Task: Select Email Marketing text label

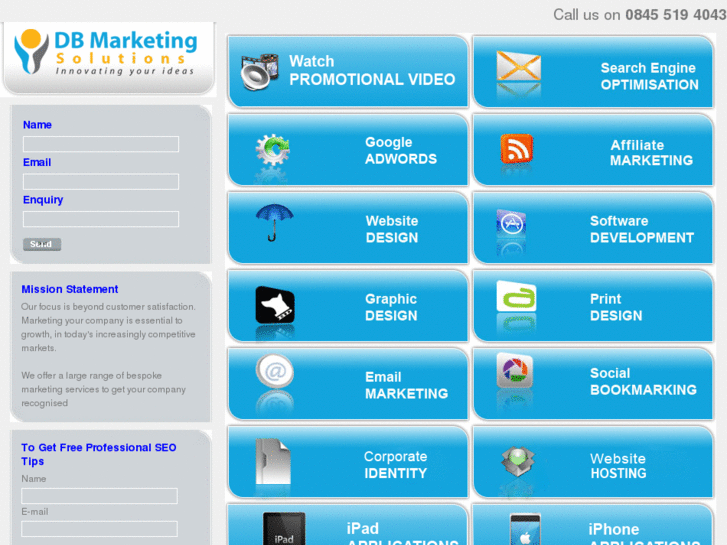Action: coord(406,385)
